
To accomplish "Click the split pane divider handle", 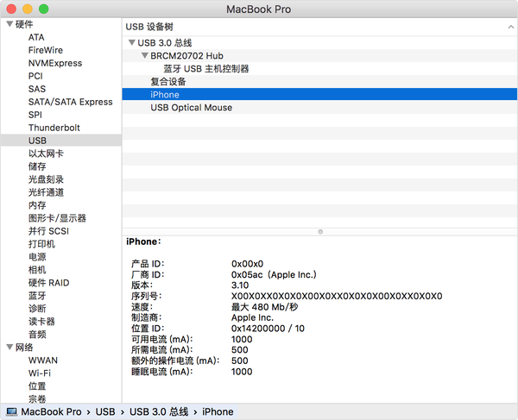I will pyautogui.click(x=320, y=231).
